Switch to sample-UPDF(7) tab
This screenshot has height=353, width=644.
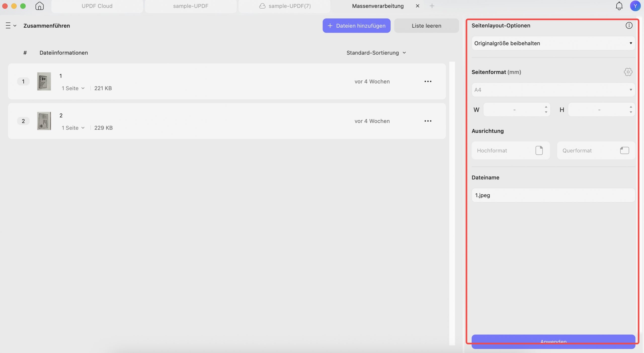point(285,6)
